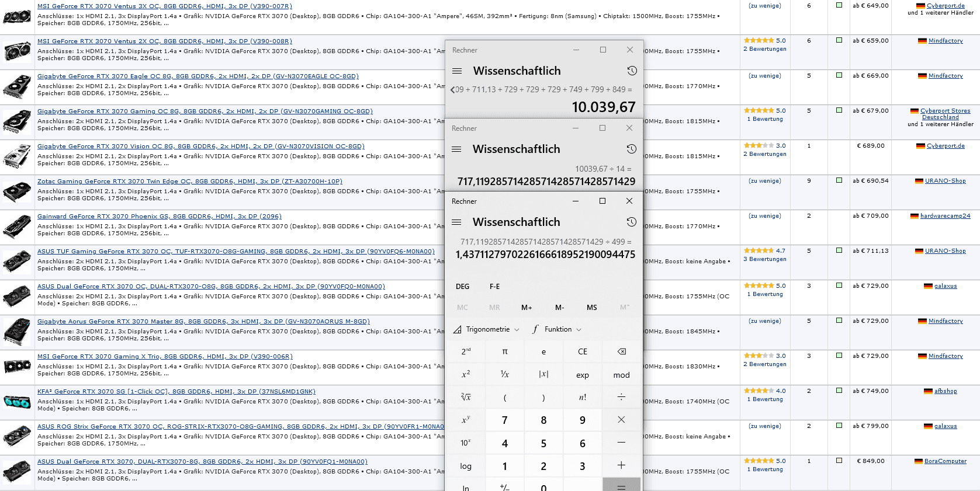Image resolution: width=980 pixels, height=491 pixels.
Task: Open hamburger menu of top calculator window
Action: (457, 71)
